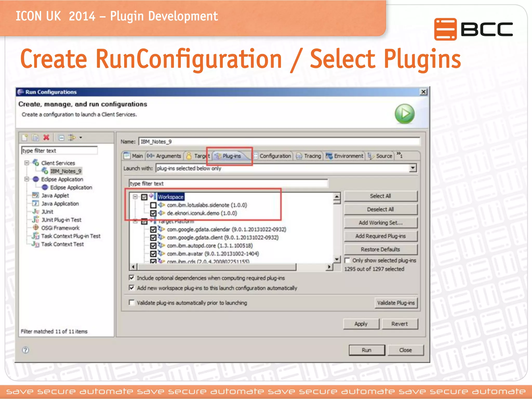Click the JUnit icon

coord(36,211)
